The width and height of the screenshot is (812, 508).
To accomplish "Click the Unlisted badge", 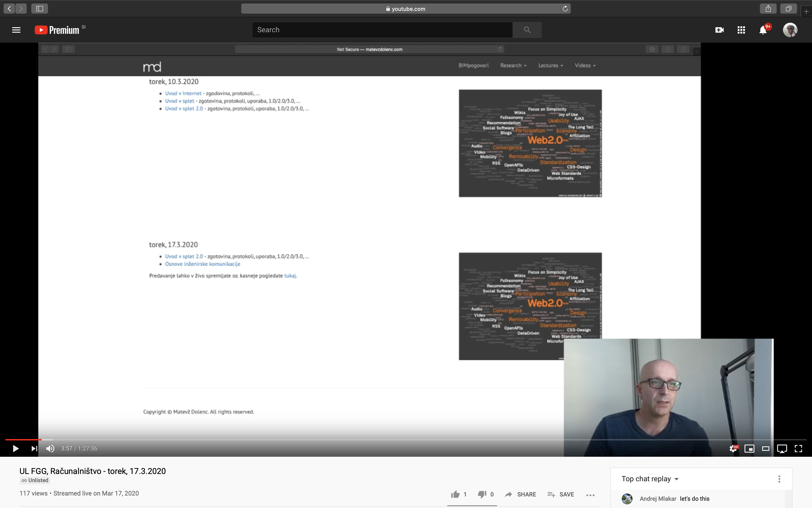I will point(35,480).
